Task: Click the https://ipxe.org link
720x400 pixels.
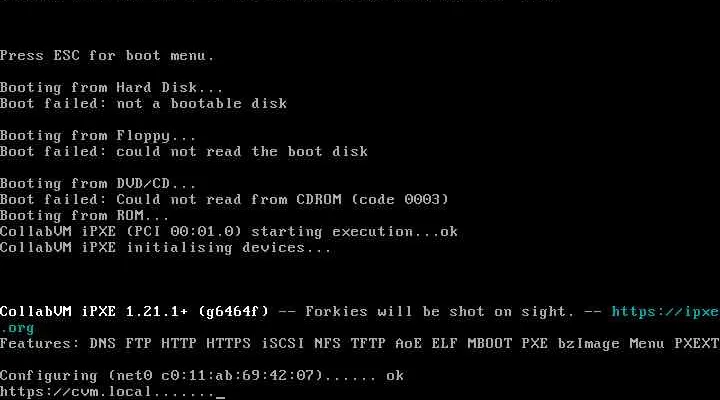Action: tap(665, 312)
